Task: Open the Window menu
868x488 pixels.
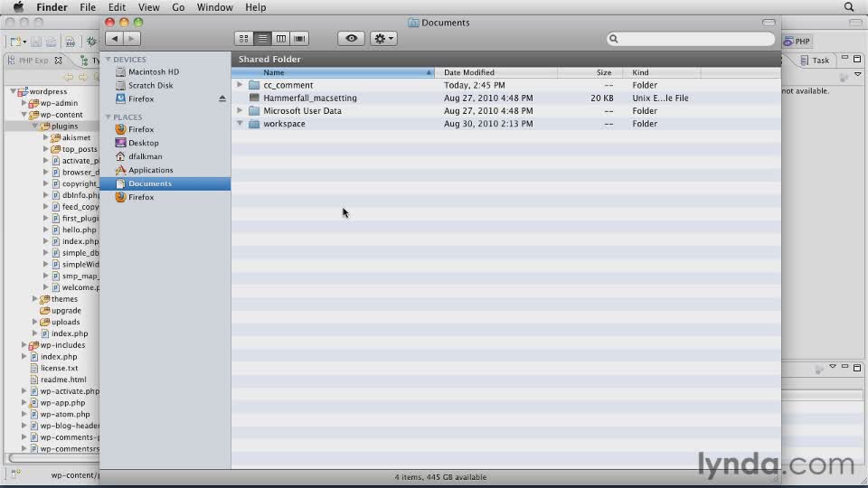Action: pyautogui.click(x=215, y=7)
